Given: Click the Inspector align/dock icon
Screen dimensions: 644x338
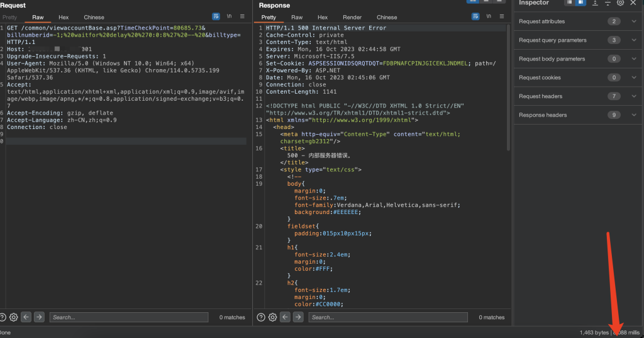Looking at the screenshot, I should 595,3.
